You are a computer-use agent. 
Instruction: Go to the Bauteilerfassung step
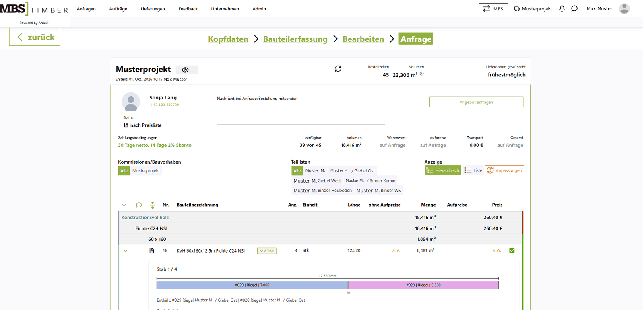(x=295, y=39)
